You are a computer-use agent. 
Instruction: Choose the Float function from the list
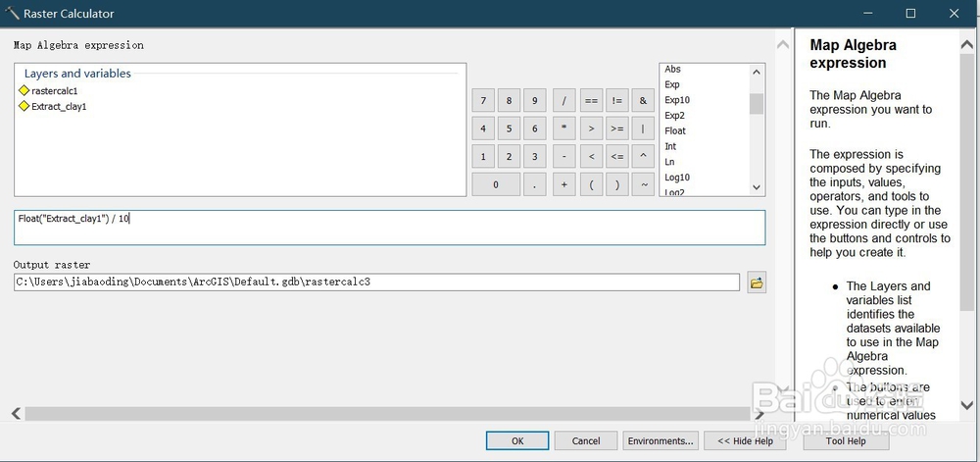coord(675,130)
